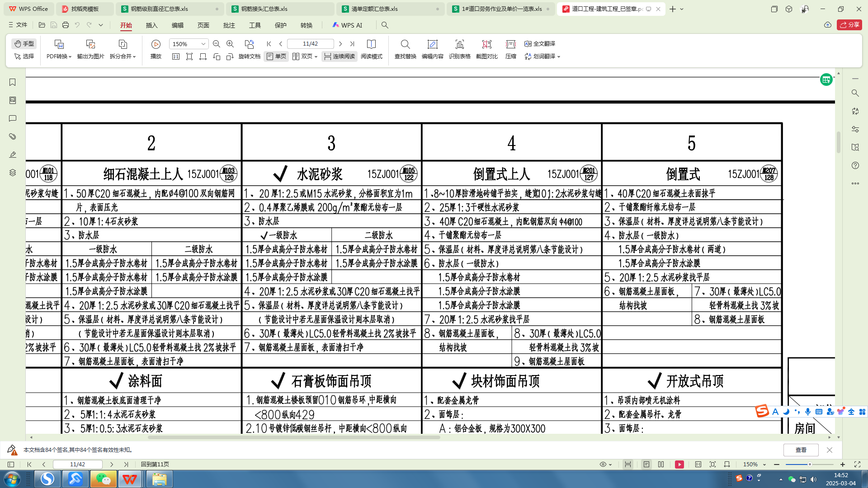Click the zoom minus button in status bar
Image resolution: width=868 pixels, height=488 pixels.
click(x=777, y=465)
